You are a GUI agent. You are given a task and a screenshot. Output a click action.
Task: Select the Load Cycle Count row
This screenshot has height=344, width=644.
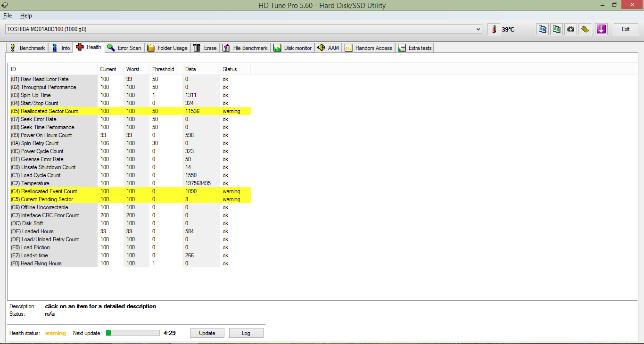(x=130, y=175)
